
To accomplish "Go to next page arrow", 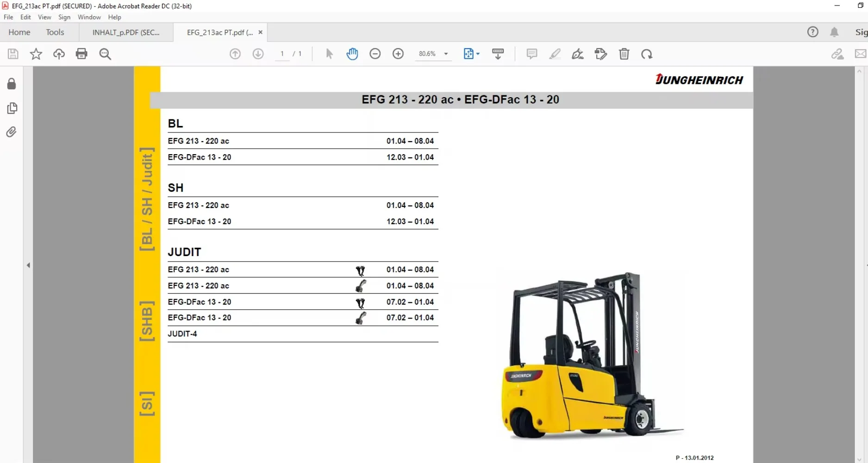I will pyautogui.click(x=258, y=54).
